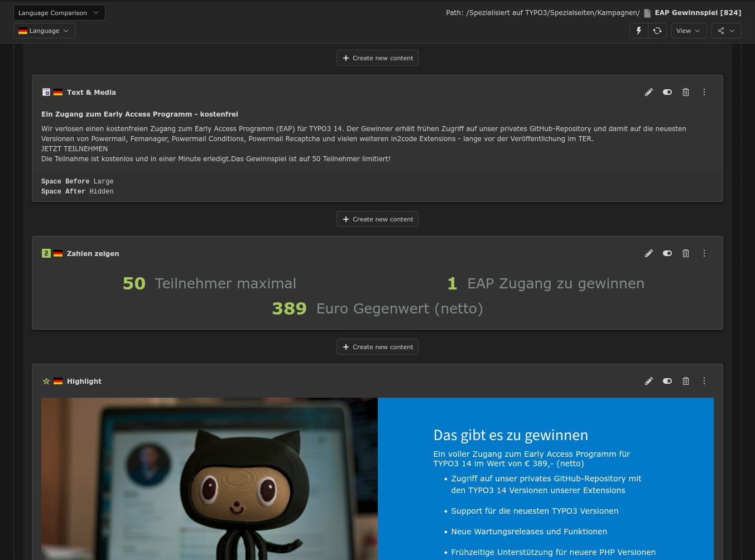
Task: Click the Text & Media element title
Action: (x=92, y=93)
